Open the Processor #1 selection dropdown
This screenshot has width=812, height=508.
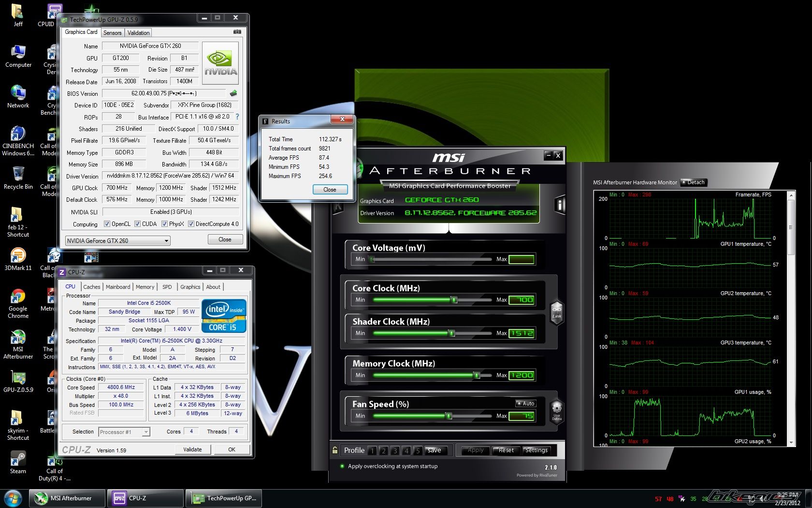(x=146, y=432)
